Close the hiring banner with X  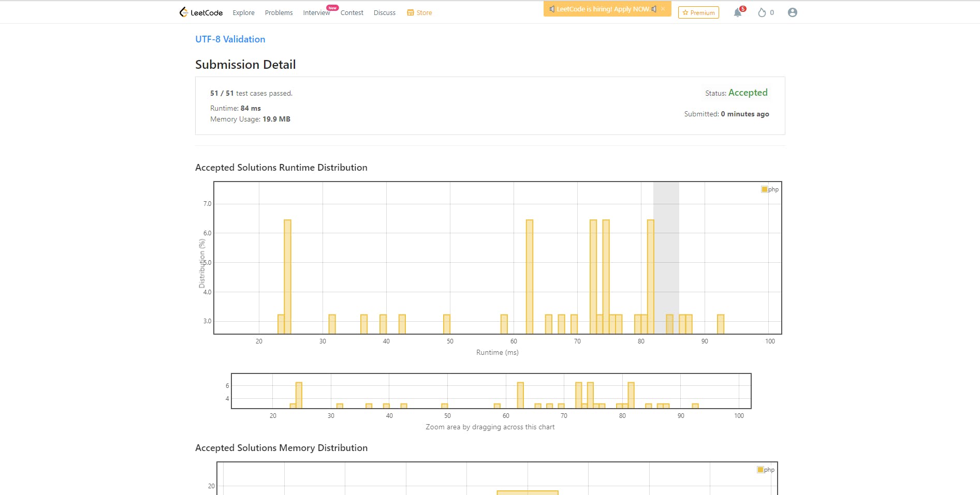pyautogui.click(x=663, y=9)
